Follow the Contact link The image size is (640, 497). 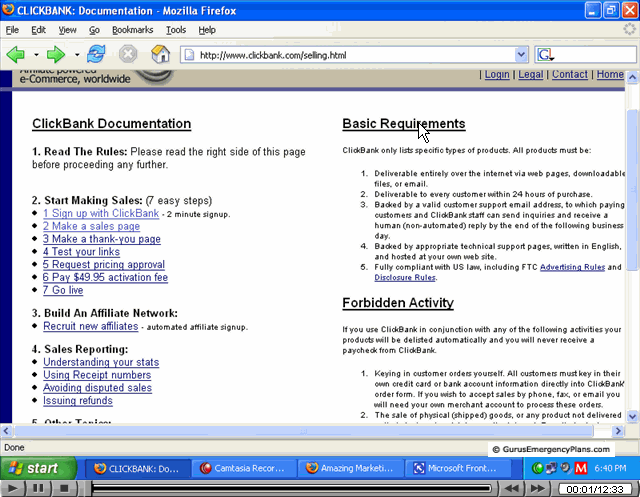(570, 74)
